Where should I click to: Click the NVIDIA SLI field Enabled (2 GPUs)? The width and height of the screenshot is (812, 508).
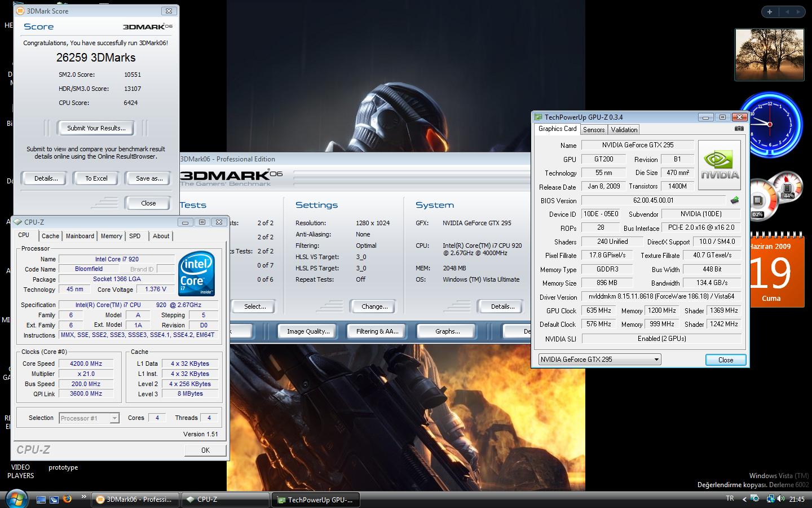tap(661, 339)
